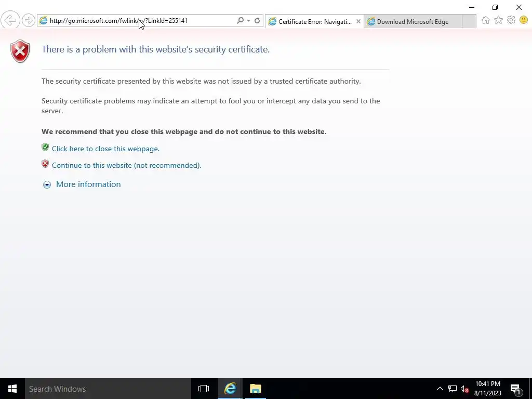Open a new tab with the blank tab button
532x399 pixels.
[x=469, y=21]
